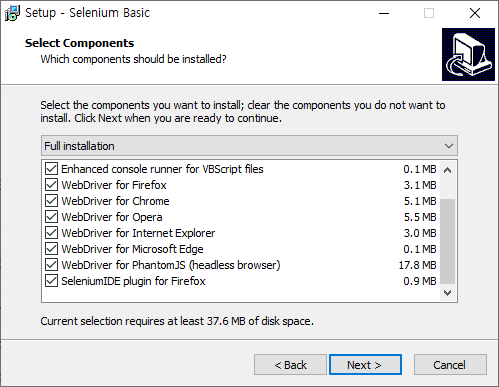This screenshot has width=499, height=387.
Task: Cancel the Selenium Basic setup
Action: point(450,365)
